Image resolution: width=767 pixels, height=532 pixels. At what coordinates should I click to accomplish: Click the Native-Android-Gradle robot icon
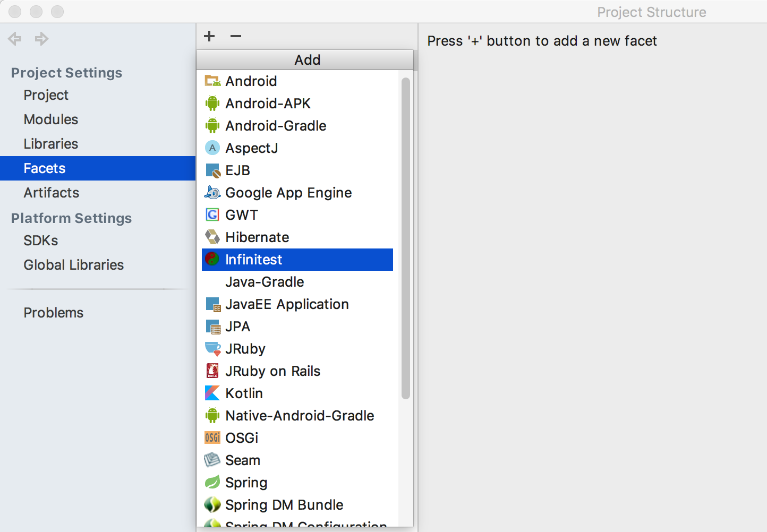pos(212,415)
